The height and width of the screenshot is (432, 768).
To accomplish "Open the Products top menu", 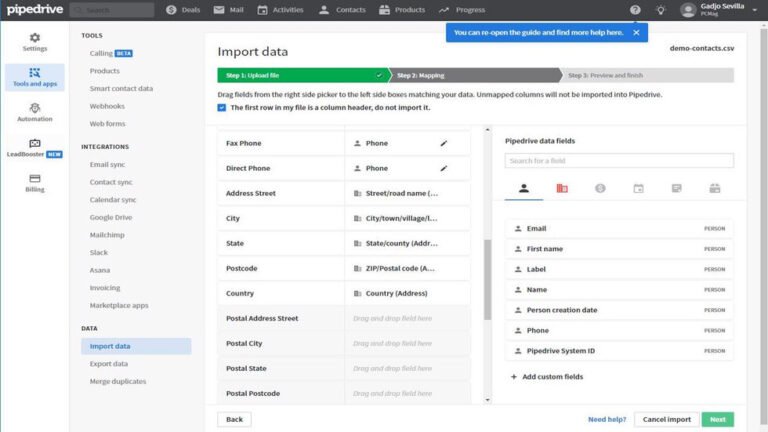I will 402,10.
